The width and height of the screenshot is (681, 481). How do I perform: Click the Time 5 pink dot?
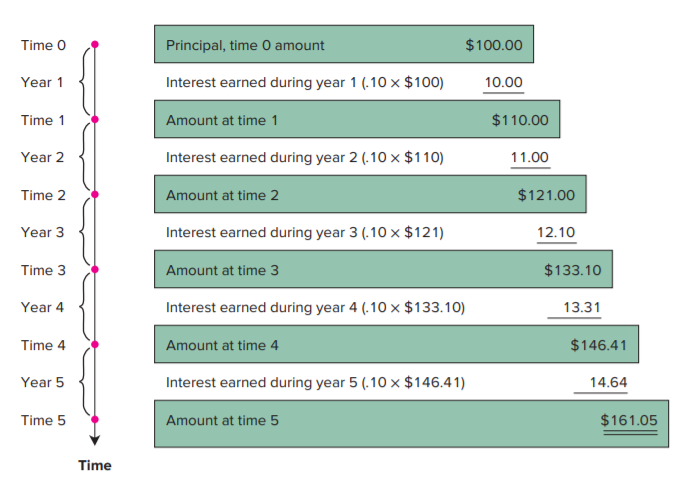95,419
